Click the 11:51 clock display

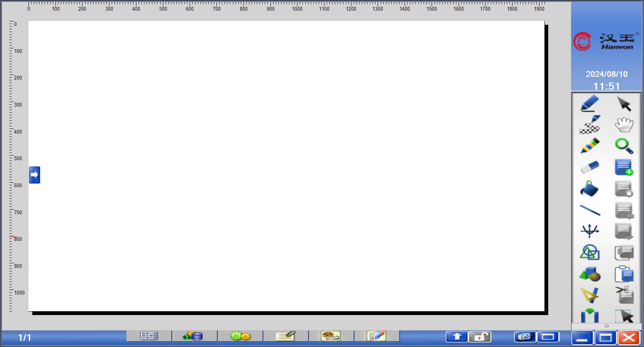pyautogui.click(x=607, y=86)
